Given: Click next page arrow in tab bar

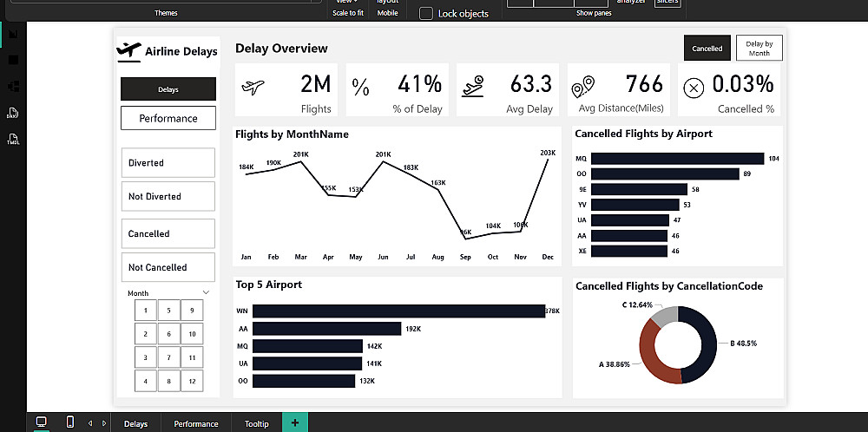Looking at the screenshot, I should pyautogui.click(x=104, y=423).
